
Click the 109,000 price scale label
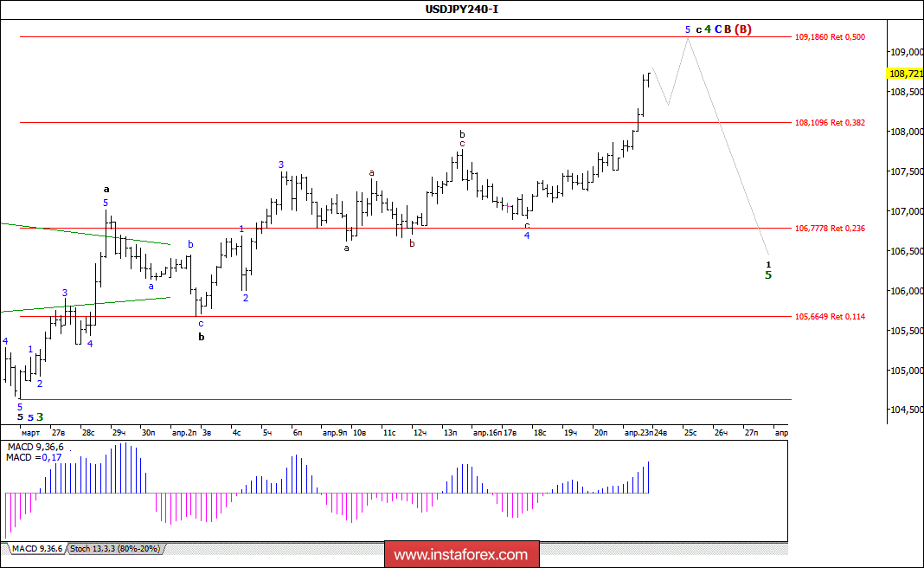coord(907,52)
